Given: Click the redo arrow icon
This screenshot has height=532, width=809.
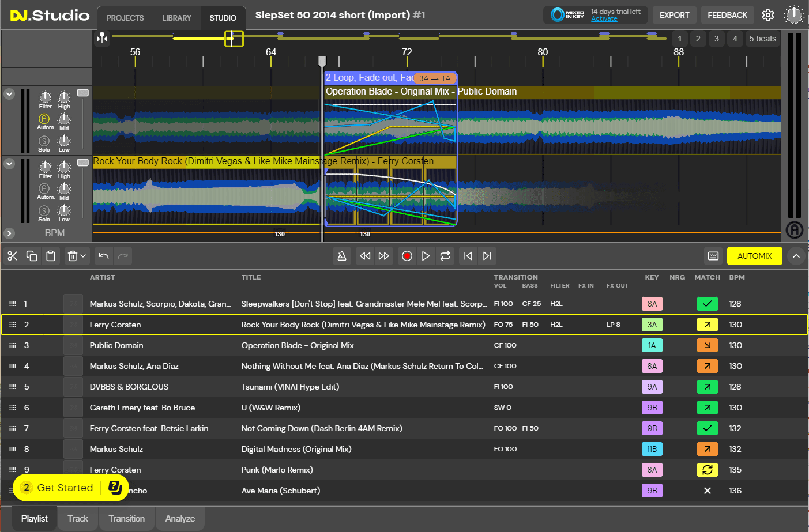Looking at the screenshot, I should [x=123, y=256].
